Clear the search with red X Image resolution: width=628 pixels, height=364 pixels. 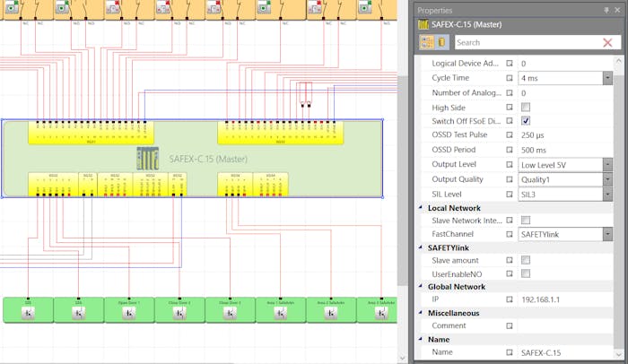point(607,42)
